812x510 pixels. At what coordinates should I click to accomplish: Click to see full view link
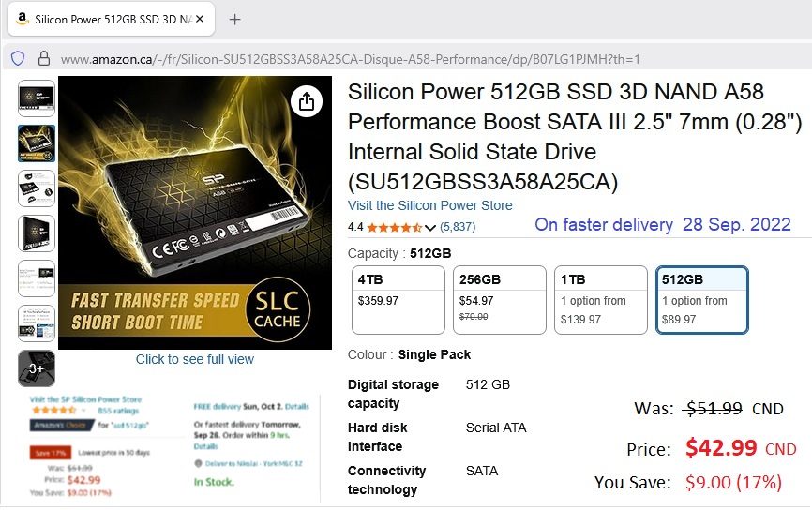pos(195,359)
